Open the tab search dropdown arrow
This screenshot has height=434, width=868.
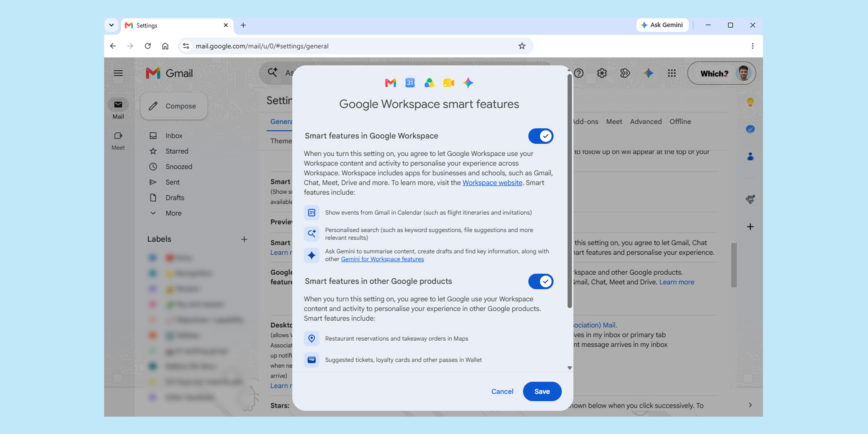tap(112, 25)
